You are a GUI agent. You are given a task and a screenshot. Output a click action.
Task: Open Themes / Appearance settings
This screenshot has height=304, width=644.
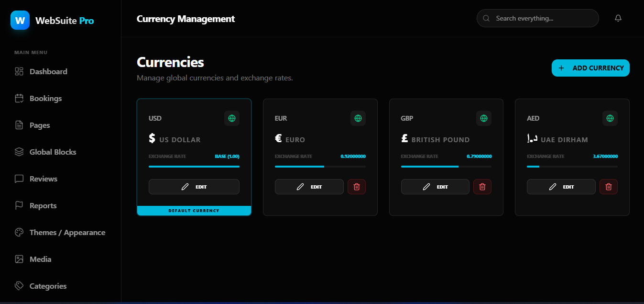[x=67, y=232]
